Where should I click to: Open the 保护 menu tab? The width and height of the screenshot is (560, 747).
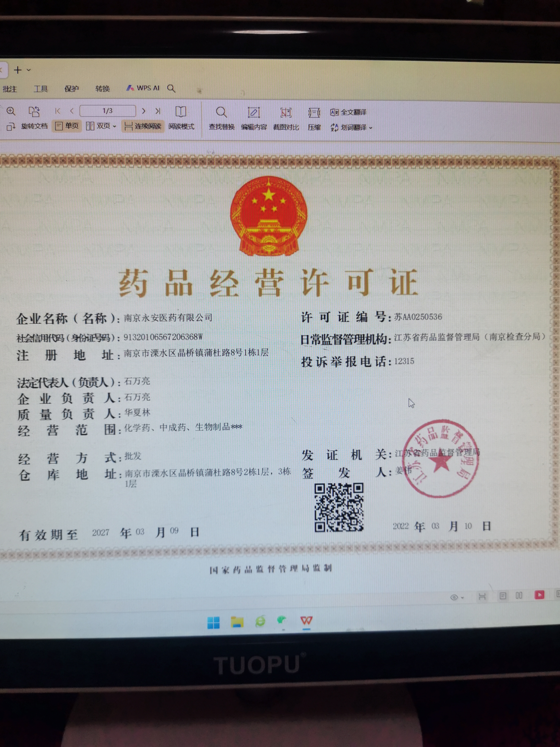pyautogui.click(x=72, y=89)
